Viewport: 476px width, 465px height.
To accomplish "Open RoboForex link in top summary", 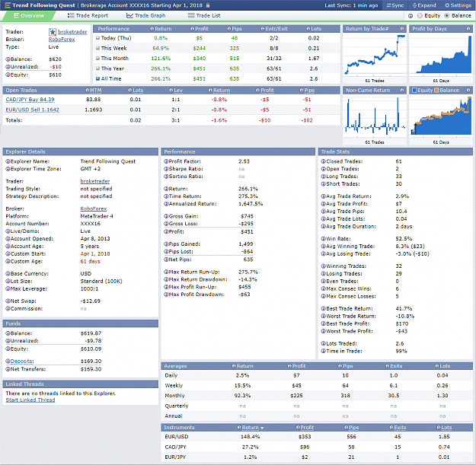I will coord(62,40).
